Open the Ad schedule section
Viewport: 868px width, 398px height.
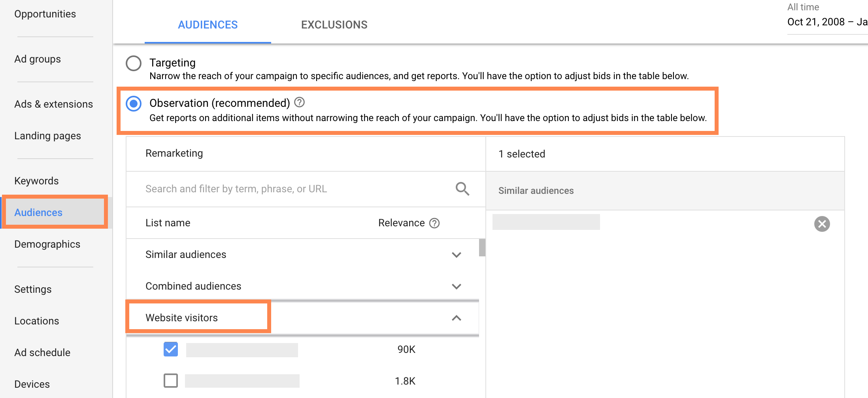click(x=42, y=352)
